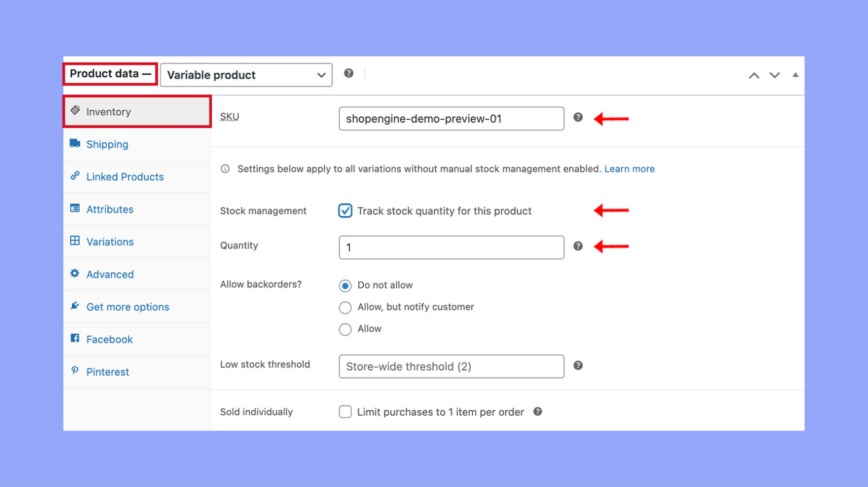Screen dimensions: 868x487
Task: Switch to Get more options
Action: tap(128, 306)
